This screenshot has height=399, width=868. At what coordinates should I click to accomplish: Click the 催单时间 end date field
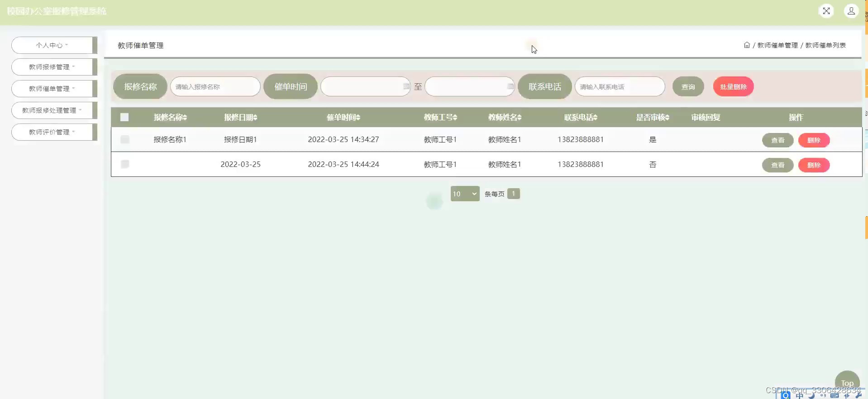469,86
